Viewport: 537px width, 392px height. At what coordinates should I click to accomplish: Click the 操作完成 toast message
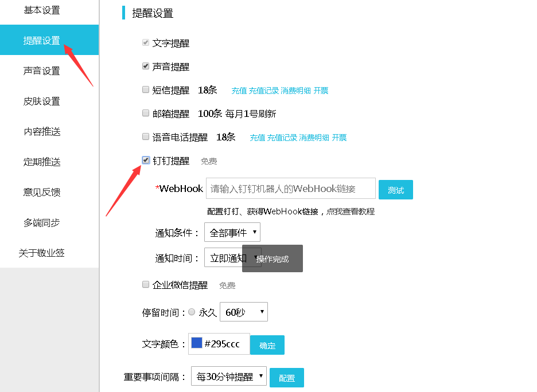273,258
